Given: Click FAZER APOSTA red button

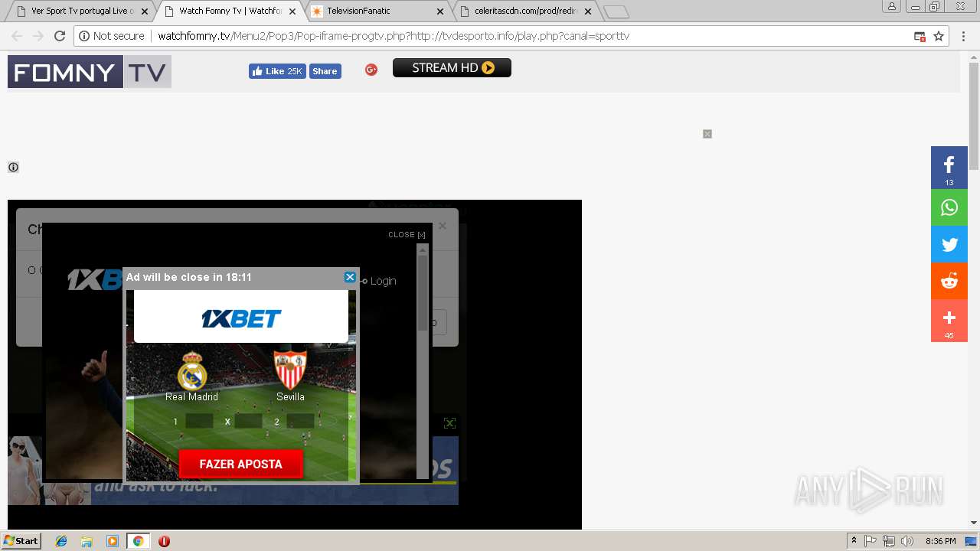Looking at the screenshot, I should (x=241, y=464).
